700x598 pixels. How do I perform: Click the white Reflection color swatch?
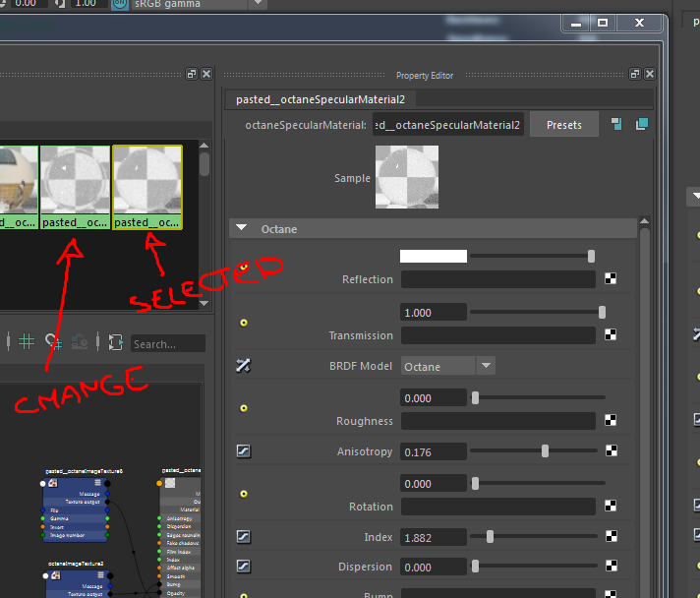(434, 256)
